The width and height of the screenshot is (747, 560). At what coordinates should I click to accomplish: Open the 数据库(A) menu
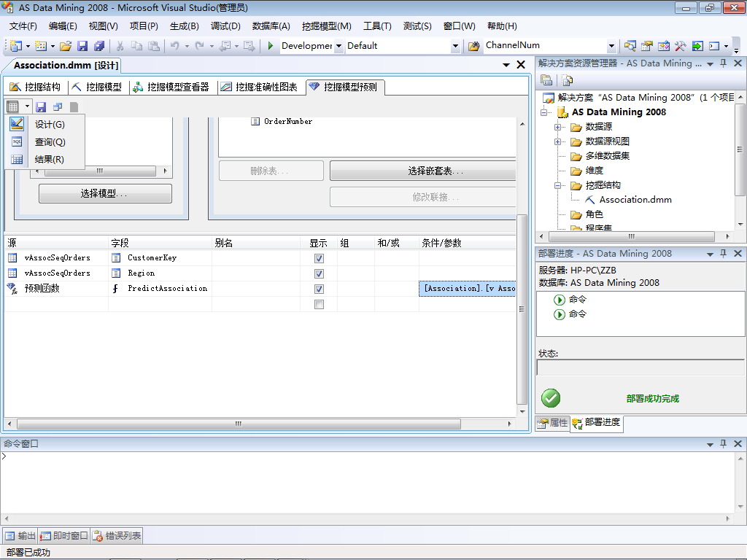tap(271, 26)
